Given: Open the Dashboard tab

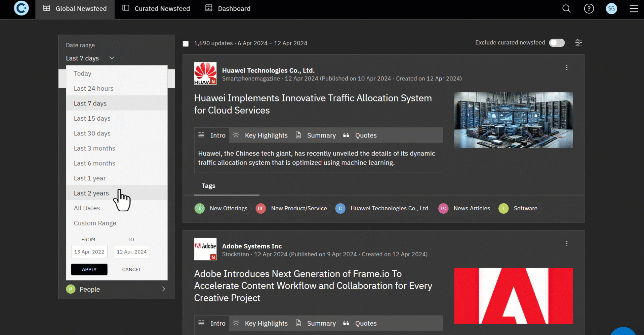Looking at the screenshot, I should 228,9.
